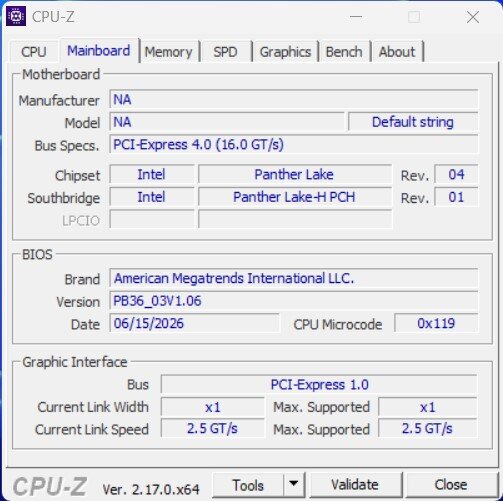Viewport: 503px width, 501px height.
Task: Click the Validate button
Action: [x=355, y=485]
